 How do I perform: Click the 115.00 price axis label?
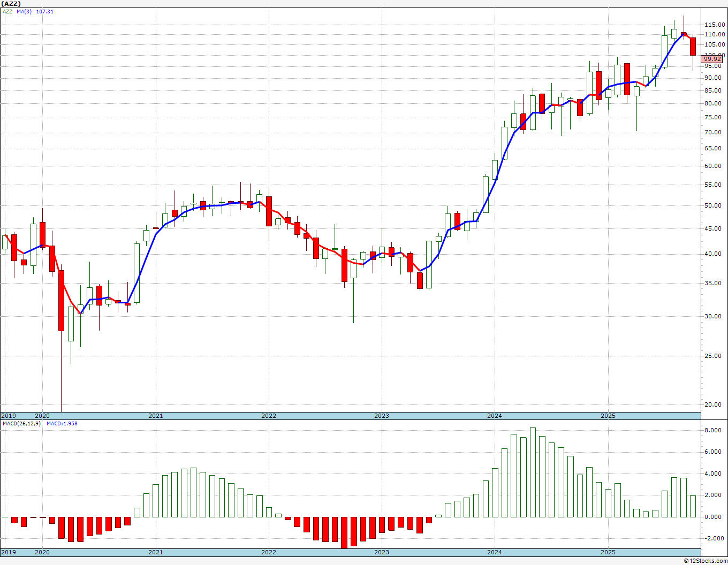click(x=715, y=25)
